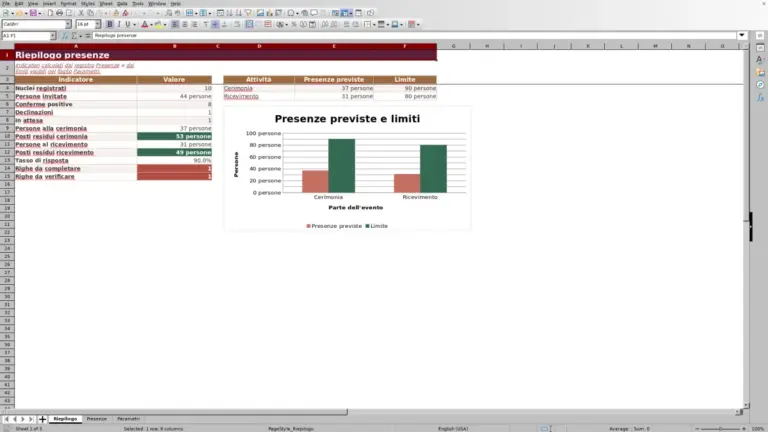The width and height of the screenshot is (768, 432).
Task: Click the Insert Comment icon
Action: tap(314, 13)
